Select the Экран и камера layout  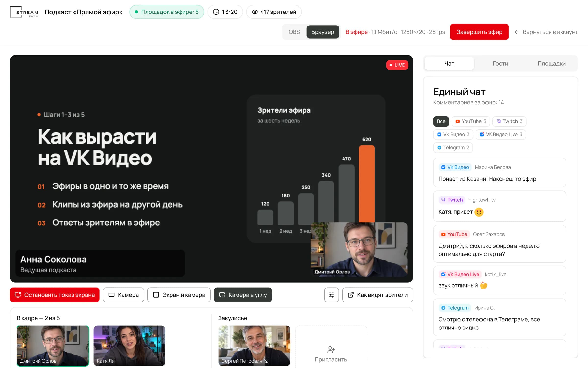(179, 295)
